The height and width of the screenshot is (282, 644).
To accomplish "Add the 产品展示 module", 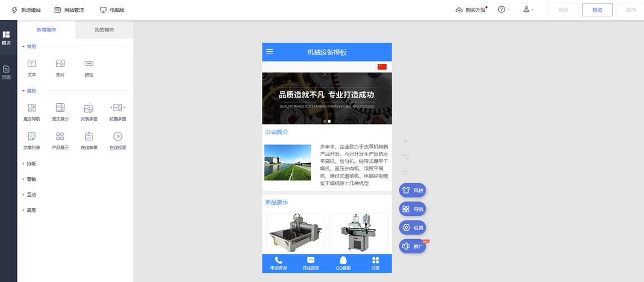I will tap(60, 141).
